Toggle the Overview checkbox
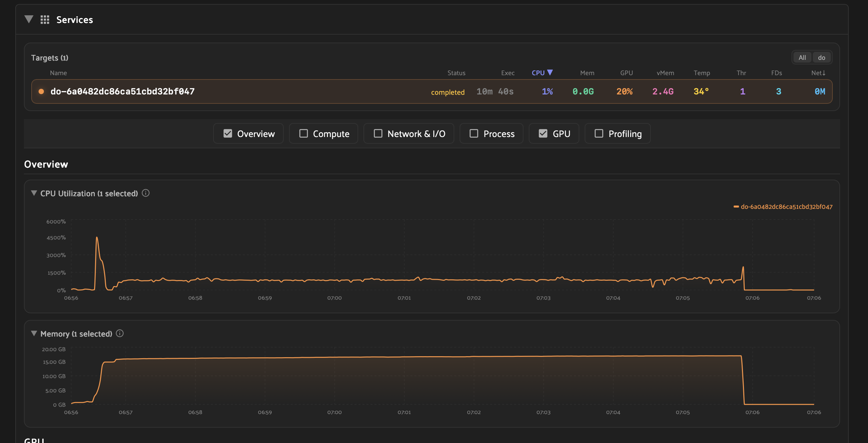The image size is (868, 443). click(228, 133)
